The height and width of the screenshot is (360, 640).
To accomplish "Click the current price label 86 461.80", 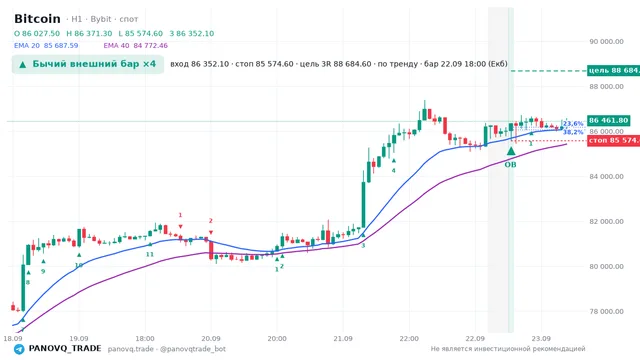I will (608, 120).
